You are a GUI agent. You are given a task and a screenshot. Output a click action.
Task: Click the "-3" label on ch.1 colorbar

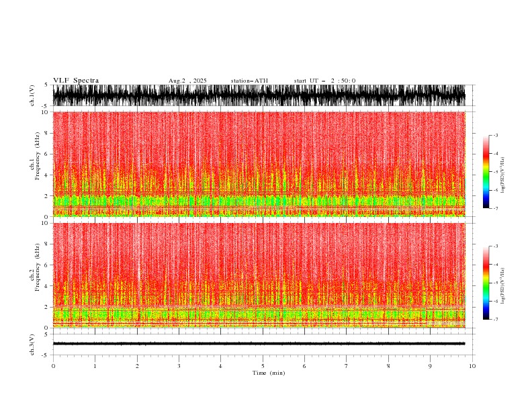point(496,135)
